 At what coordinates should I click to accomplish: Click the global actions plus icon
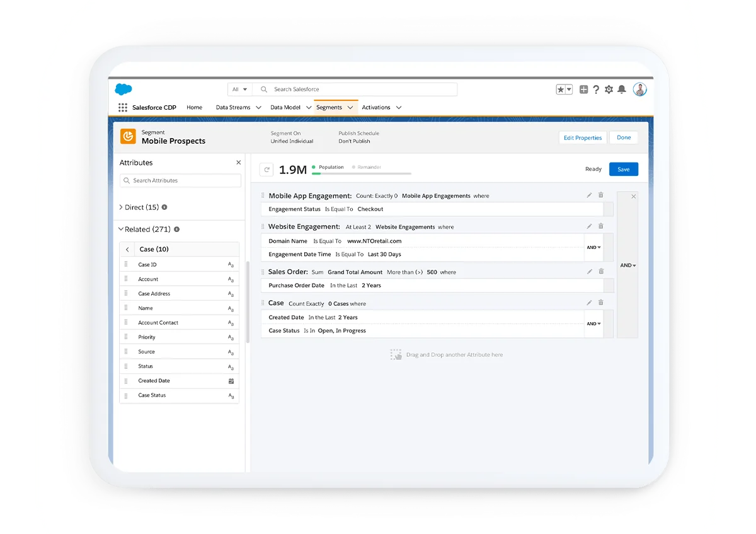[x=583, y=90]
